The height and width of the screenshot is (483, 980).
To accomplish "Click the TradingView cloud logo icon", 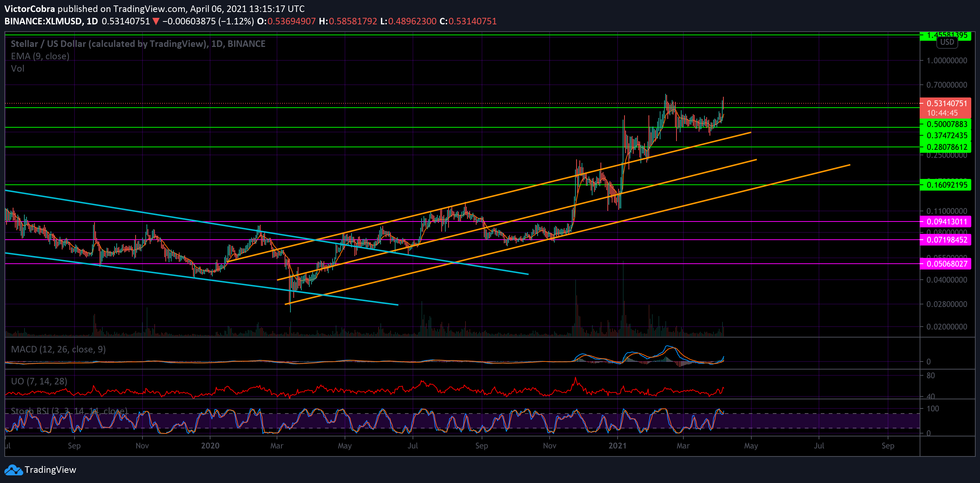I will [14, 470].
